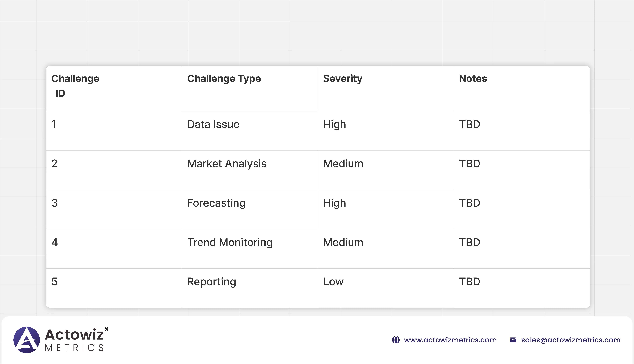The image size is (634, 364).
Task: Click challenge ID number 3 cell
Action: [x=55, y=203]
